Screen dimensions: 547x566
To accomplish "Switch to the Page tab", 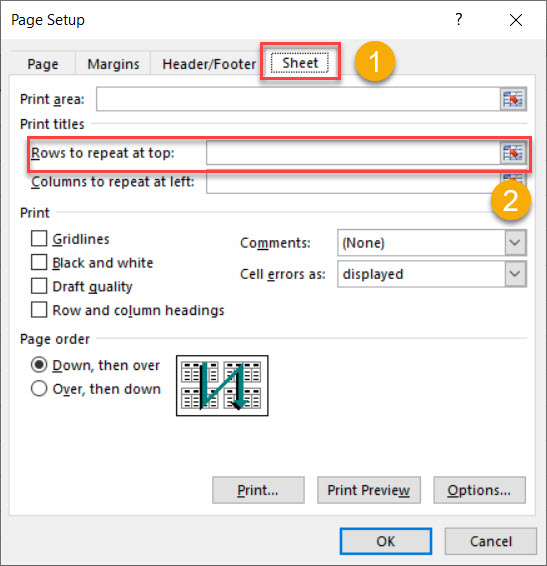I will click(x=43, y=64).
